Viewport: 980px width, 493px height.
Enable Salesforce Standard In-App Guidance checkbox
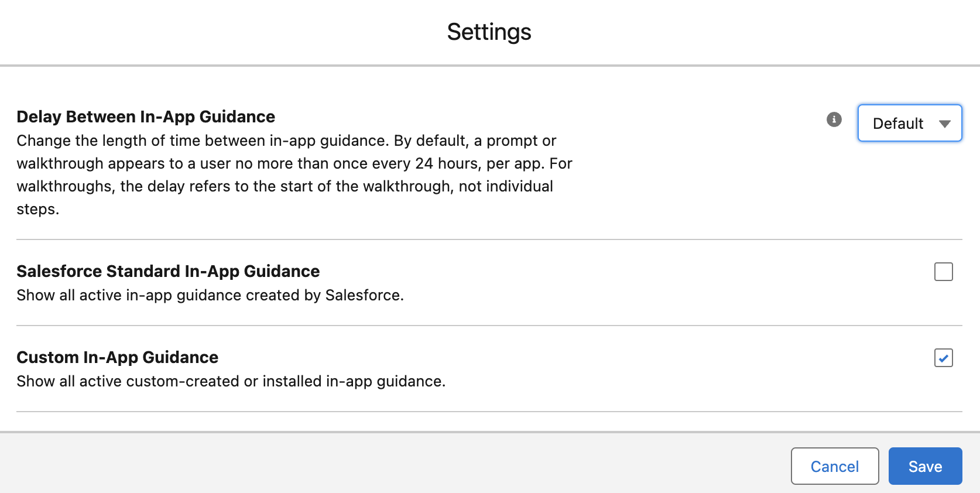(x=943, y=272)
